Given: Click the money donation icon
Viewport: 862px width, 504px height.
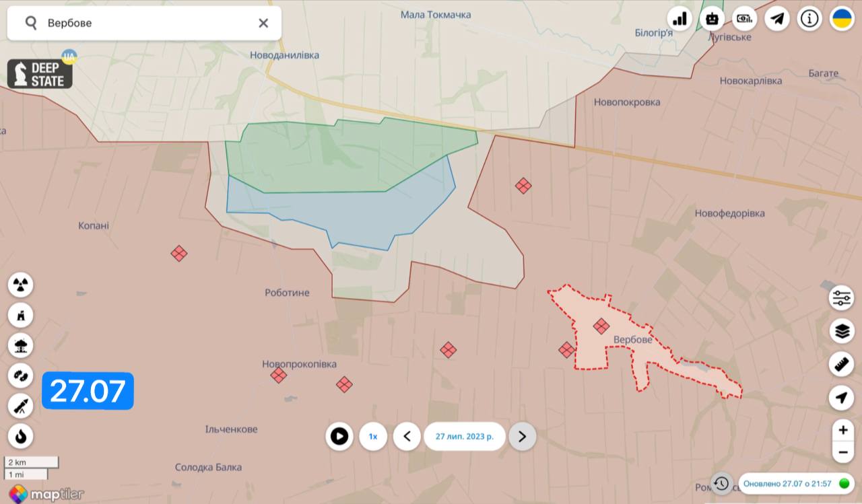Looking at the screenshot, I should pyautogui.click(x=744, y=19).
